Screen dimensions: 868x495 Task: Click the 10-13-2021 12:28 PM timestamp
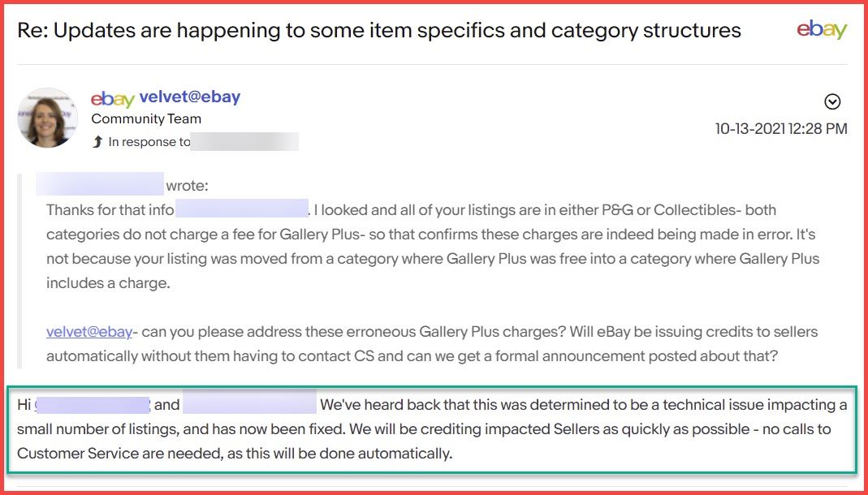(x=781, y=129)
